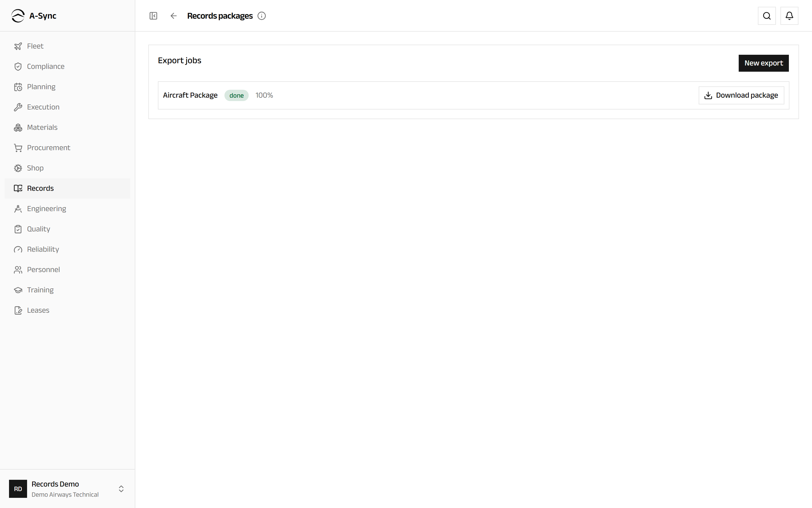Go back using the arrow icon

click(173, 16)
